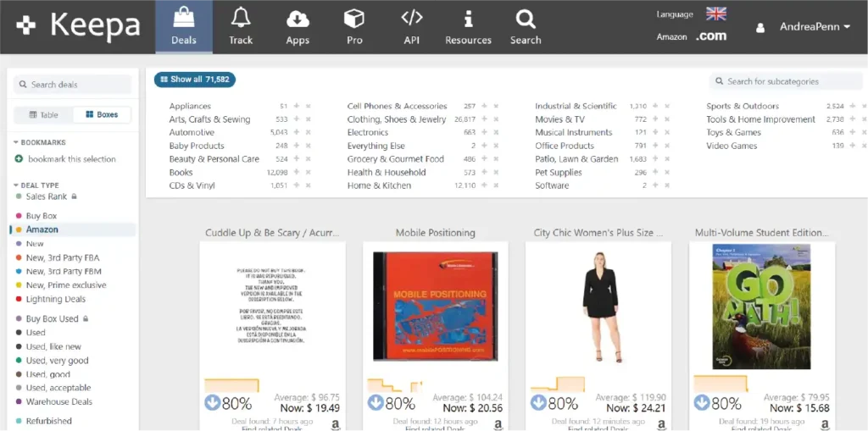Open the Search magnifier tab
Screen dimensions: 868x431
[526, 26]
